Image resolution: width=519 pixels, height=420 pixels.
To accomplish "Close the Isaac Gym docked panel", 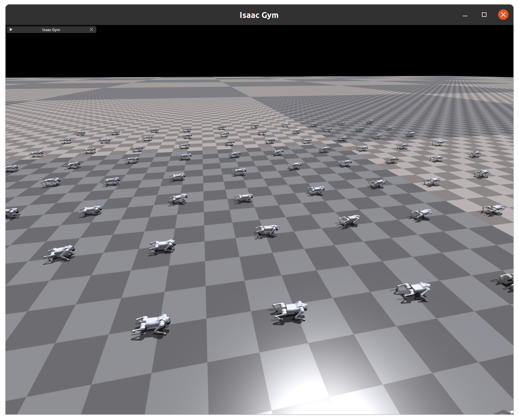I will click(x=91, y=29).
